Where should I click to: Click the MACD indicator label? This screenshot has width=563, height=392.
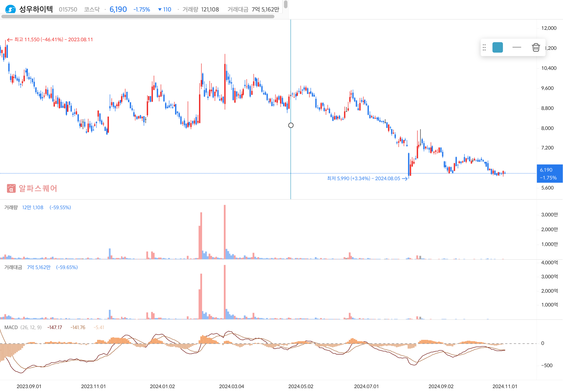click(x=11, y=328)
